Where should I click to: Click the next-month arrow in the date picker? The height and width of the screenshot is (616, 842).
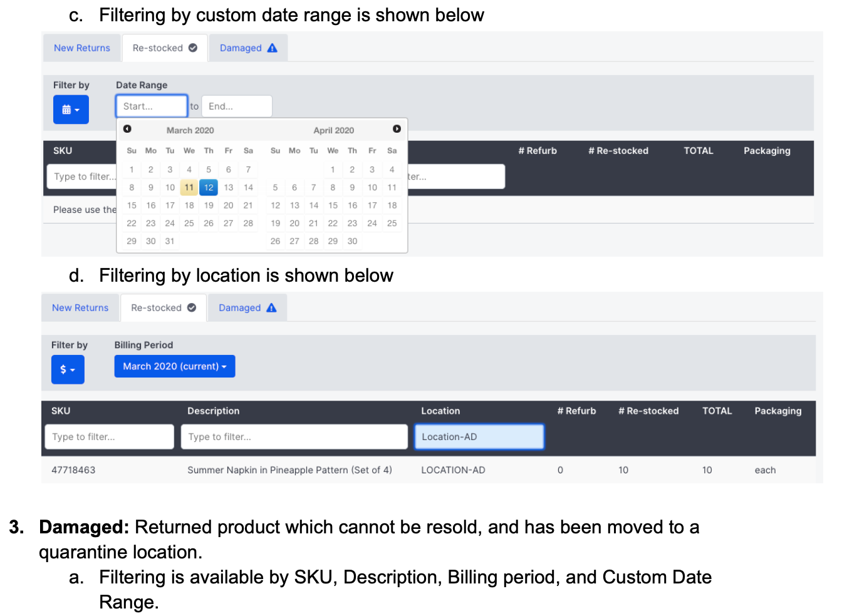coord(397,128)
